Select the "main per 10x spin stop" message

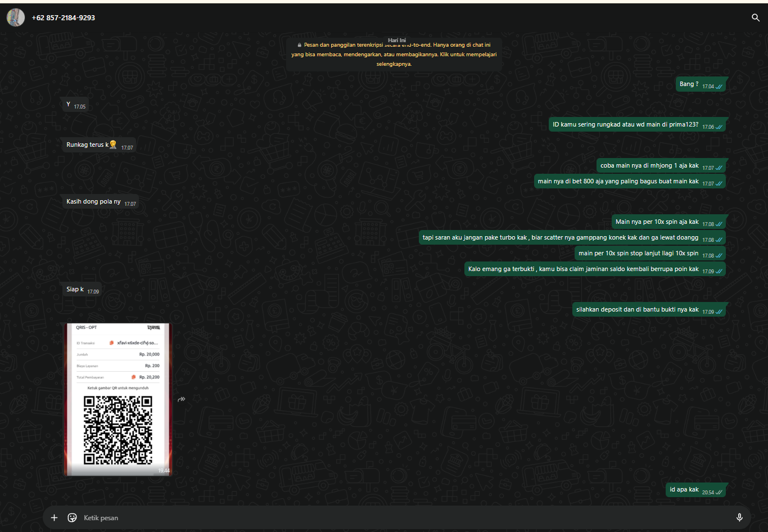click(650, 254)
